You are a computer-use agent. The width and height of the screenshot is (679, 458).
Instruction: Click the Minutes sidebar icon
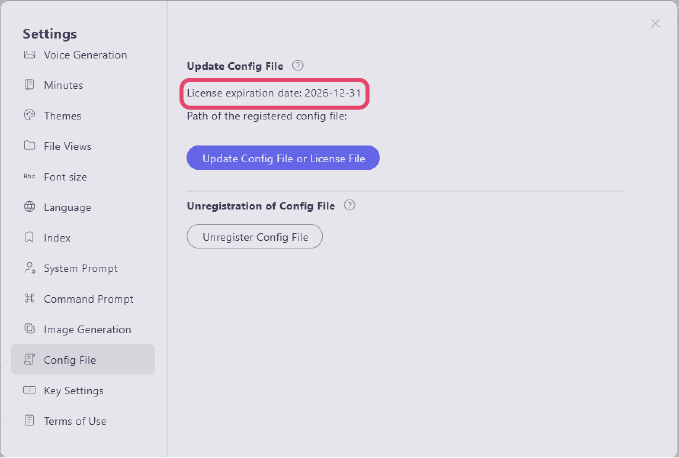(29, 85)
